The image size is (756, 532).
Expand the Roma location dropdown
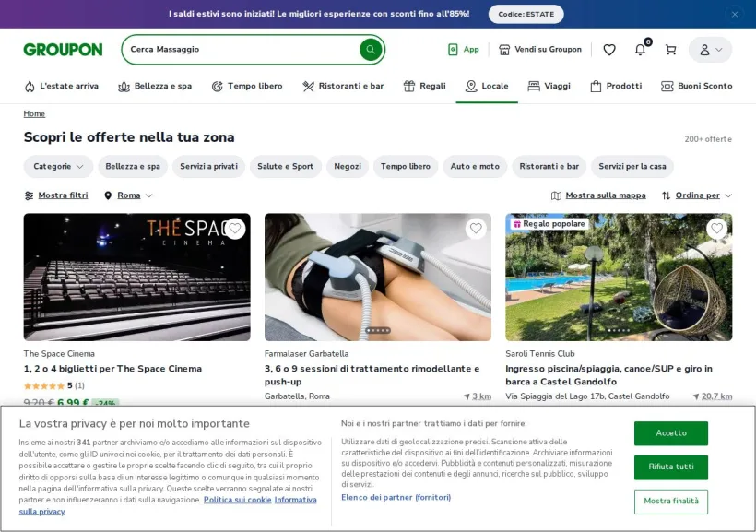(128, 195)
